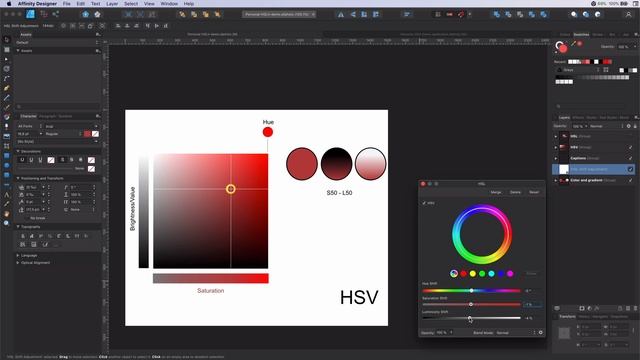Select the HSL Shift Adjustment layer thumbnail
This screenshot has height=360, width=640.
[x=564, y=169]
